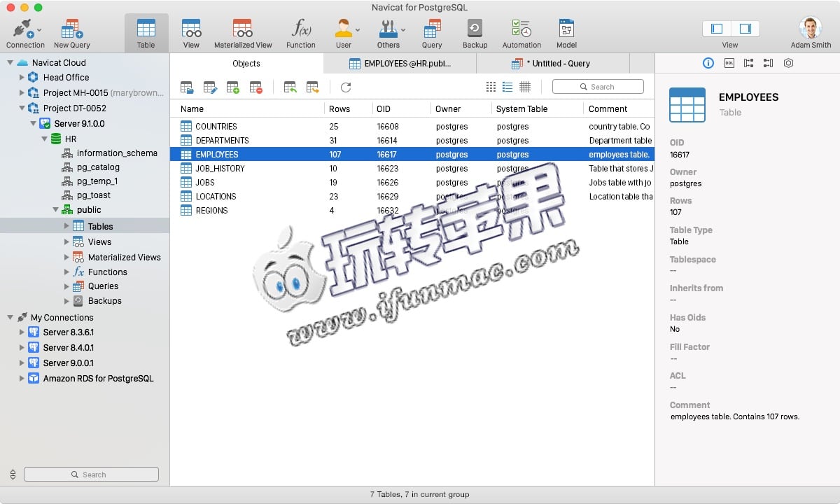This screenshot has height=504, width=840.
Task: Expand the Head Office project
Action: click(22, 78)
